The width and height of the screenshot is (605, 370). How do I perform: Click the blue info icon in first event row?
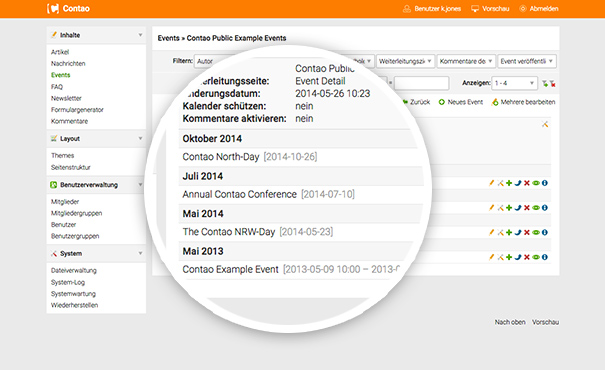[544, 183]
